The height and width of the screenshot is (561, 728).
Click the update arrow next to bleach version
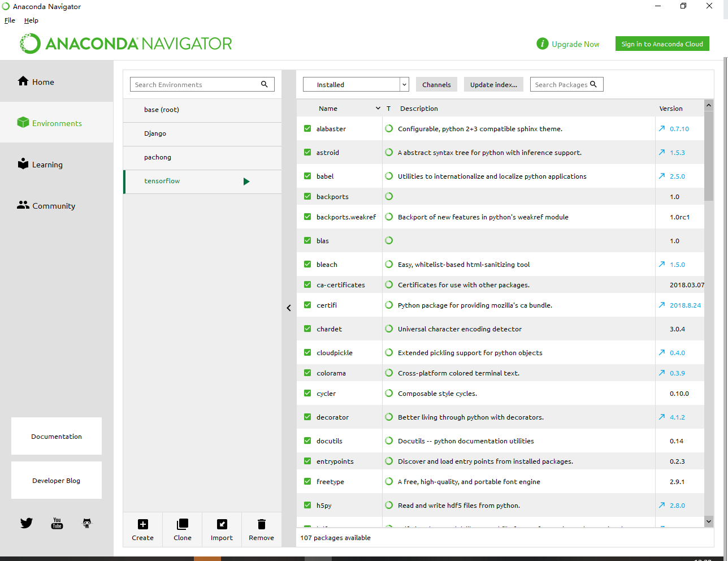pyautogui.click(x=662, y=264)
